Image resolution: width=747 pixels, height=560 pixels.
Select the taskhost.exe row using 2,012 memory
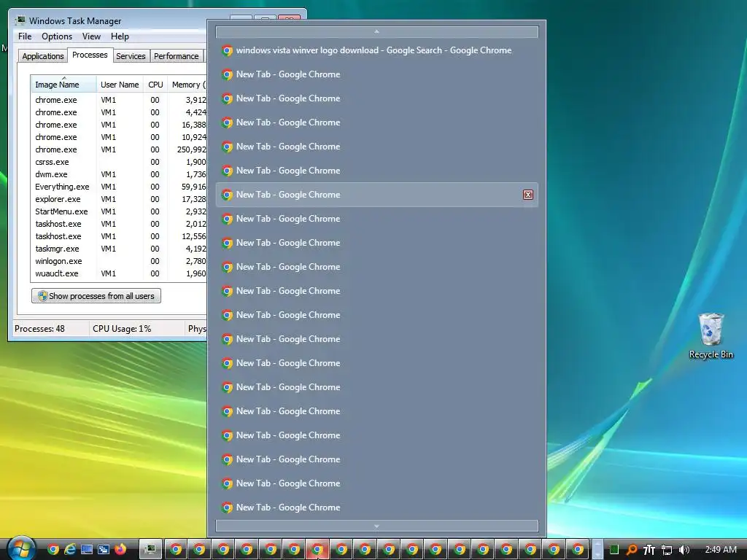point(119,224)
